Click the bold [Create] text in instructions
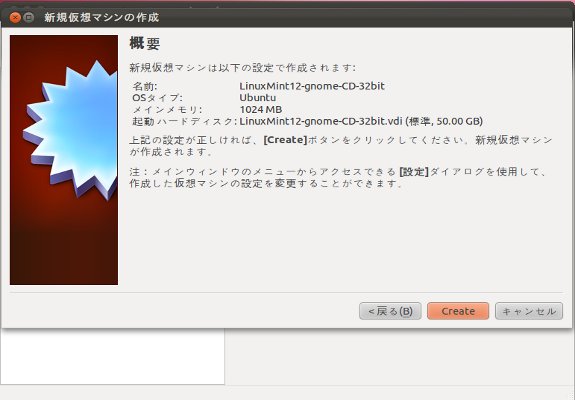Image resolution: width=575 pixels, height=400 pixels. coord(285,140)
